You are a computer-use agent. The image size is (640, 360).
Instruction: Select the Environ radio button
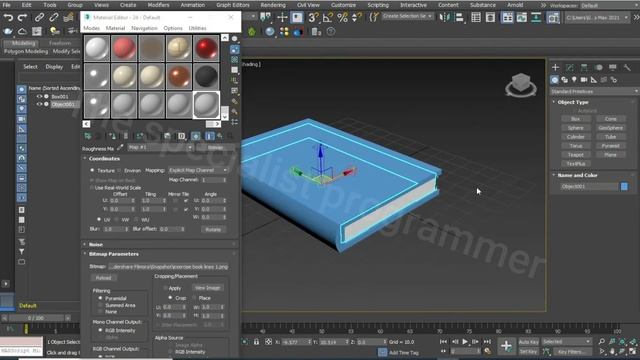tap(120, 170)
